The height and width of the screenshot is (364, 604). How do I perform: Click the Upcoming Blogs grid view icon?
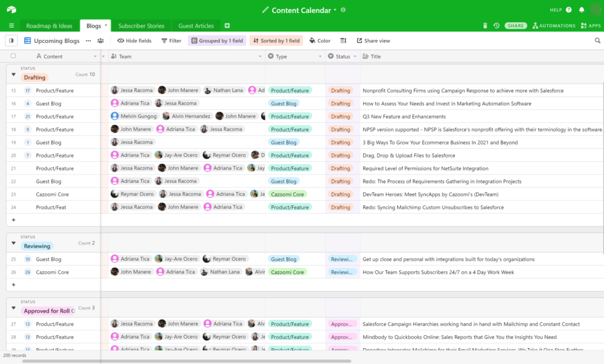click(x=27, y=41)
